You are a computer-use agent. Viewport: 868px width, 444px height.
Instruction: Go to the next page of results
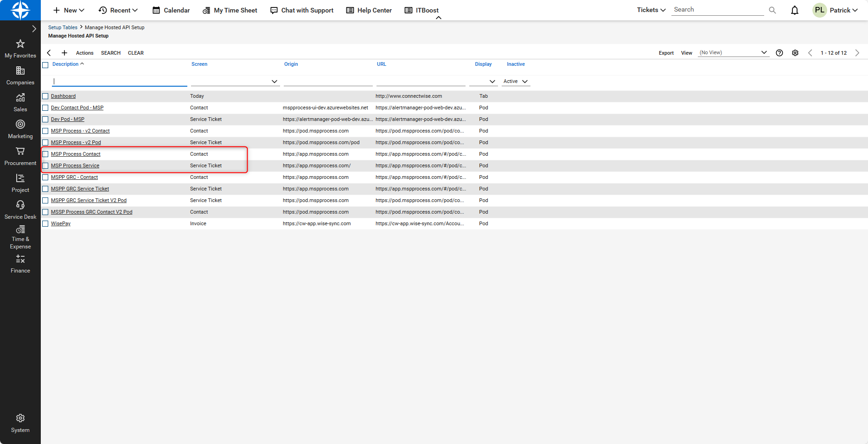coord(857,53)
